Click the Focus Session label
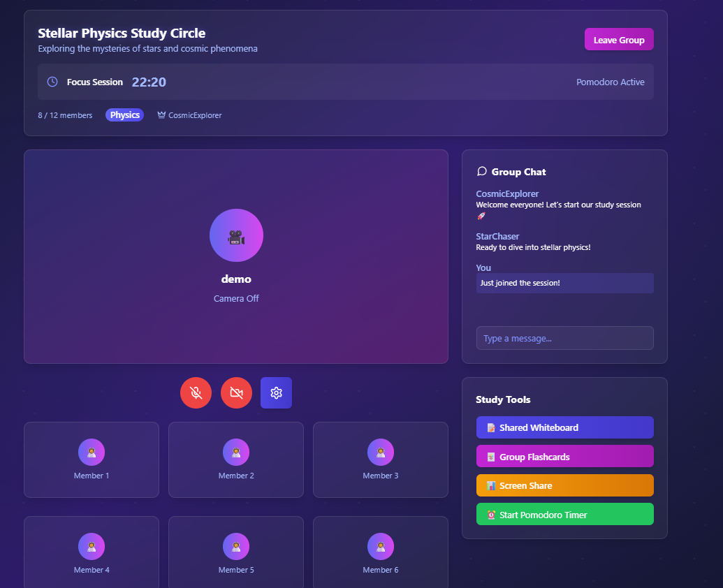Viewport: 723px width, 588px height. (x=95, y=82)
